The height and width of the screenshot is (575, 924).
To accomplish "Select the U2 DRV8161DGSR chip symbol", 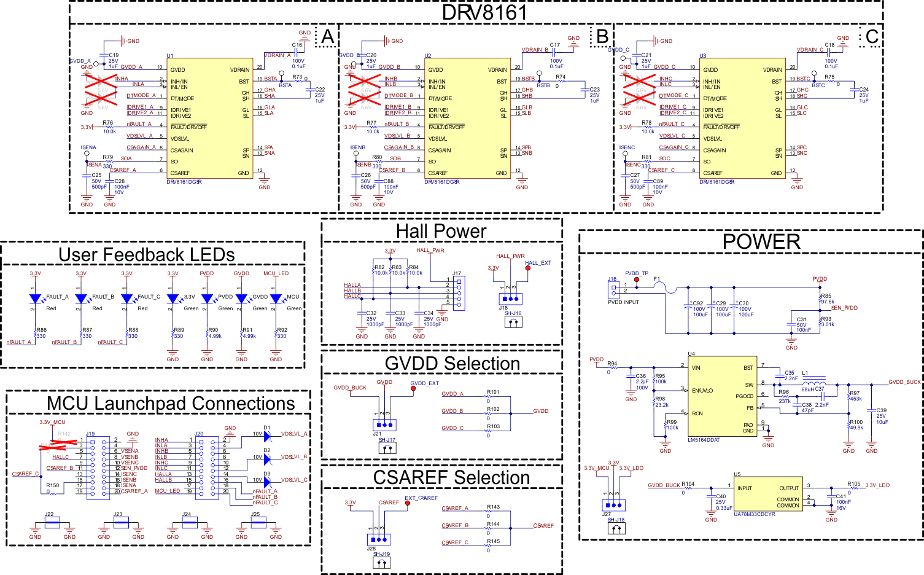I will pyautogui.click(x=468, y=119).
